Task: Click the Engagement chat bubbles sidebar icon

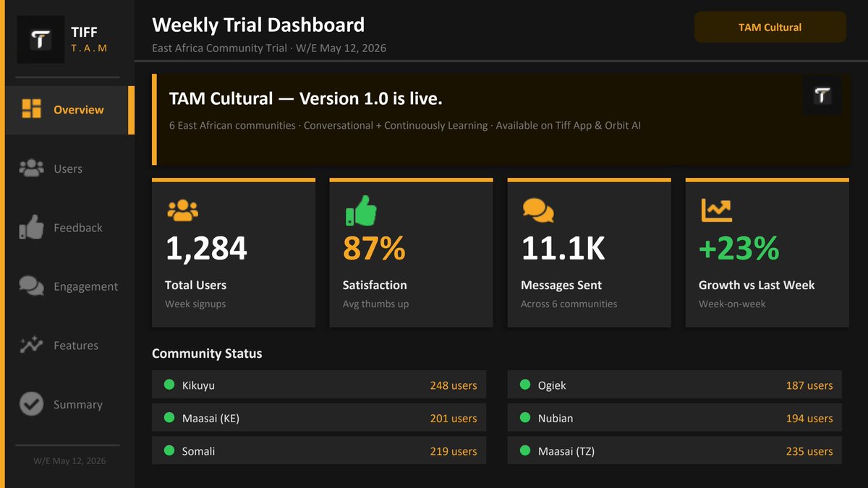Action: click(31, 286)
